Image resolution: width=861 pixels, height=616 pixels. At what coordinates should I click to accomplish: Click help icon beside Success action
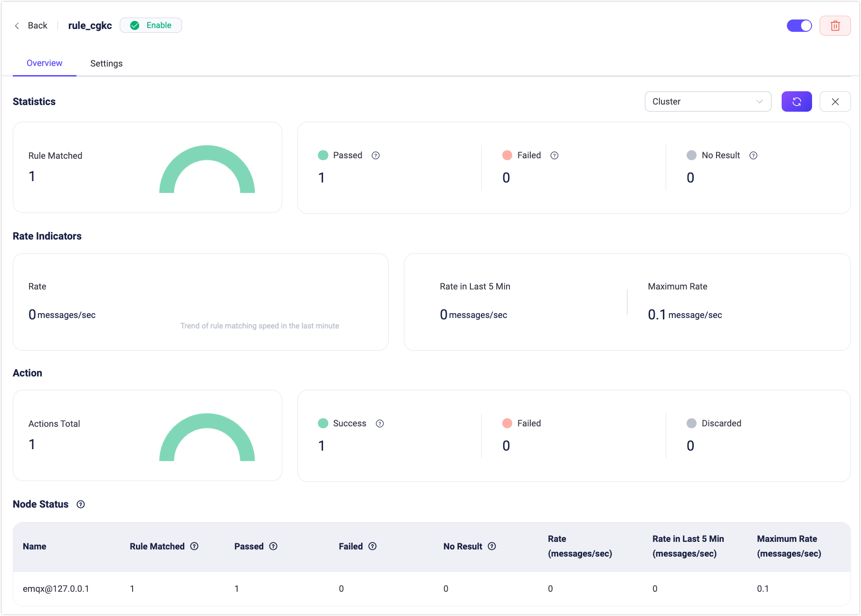coord(380,423)
